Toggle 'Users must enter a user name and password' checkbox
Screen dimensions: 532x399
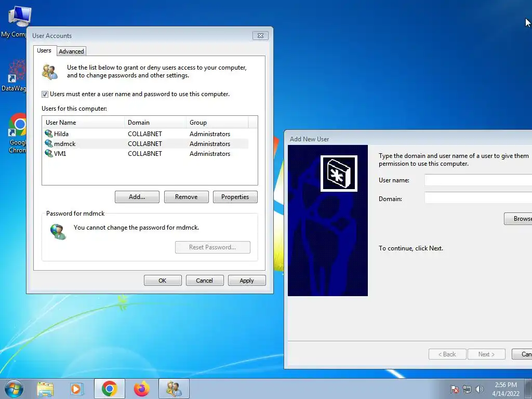(45, 95)
